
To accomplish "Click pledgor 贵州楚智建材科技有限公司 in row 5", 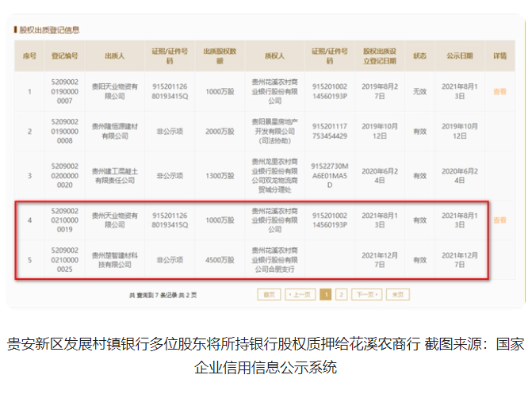I will coord(115,260).
